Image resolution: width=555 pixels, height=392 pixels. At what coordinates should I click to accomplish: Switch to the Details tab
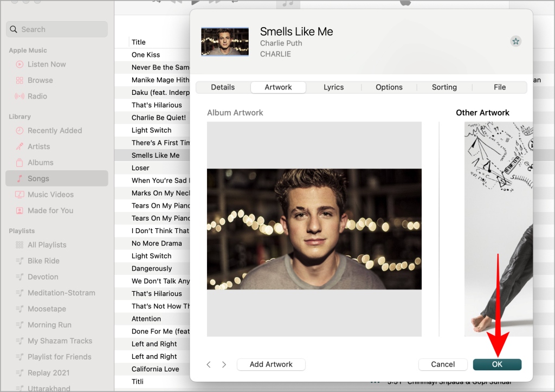point(223,87)
